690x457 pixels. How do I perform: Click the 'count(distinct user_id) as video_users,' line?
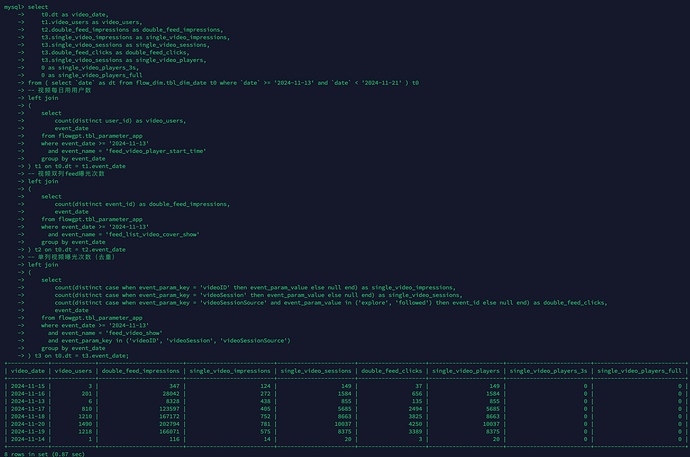[120, 121]
